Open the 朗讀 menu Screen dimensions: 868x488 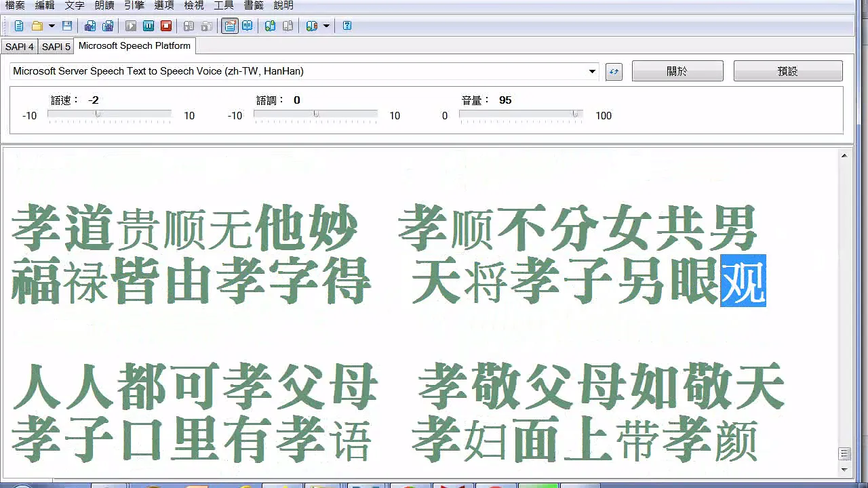104,5
